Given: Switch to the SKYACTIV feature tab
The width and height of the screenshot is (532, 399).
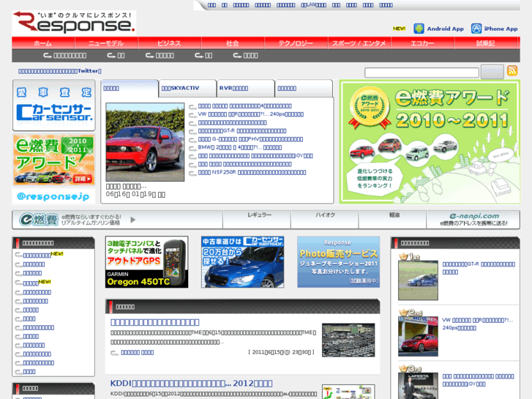Looking at the screenshot, I should coord(187,89).
